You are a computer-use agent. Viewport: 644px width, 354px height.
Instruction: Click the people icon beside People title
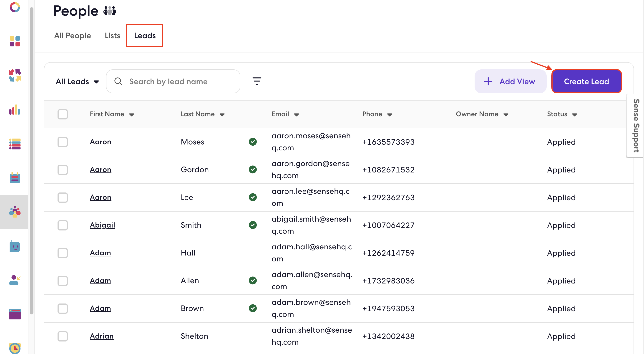[110, 11]
